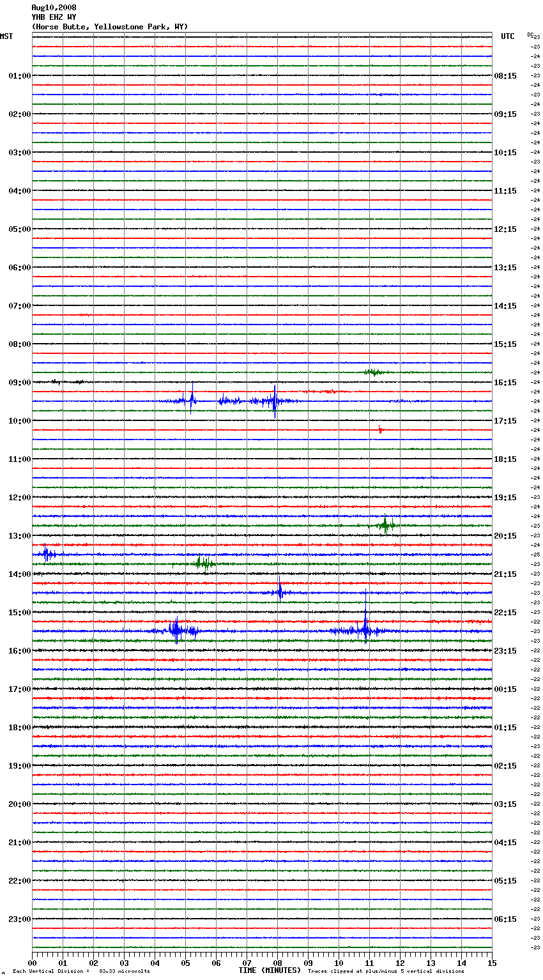Click the 16:15 UTC time label
543x980 pixels.
pos(505,383)
